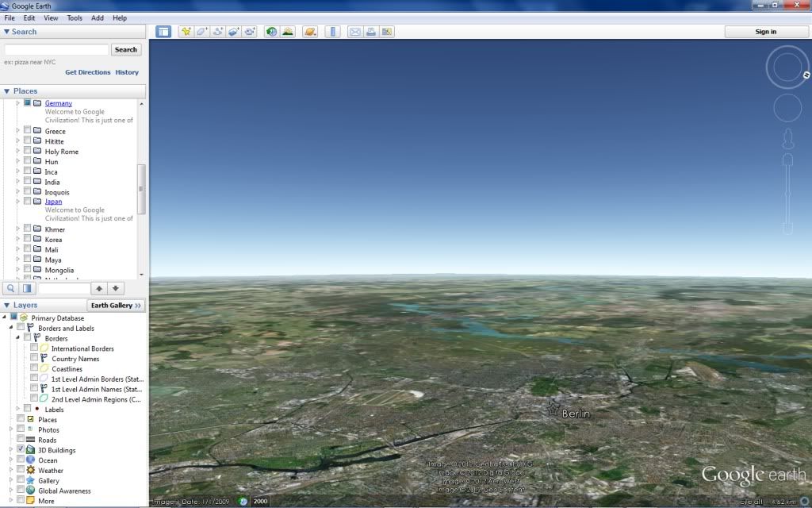Image resolution: width=812 pixels, height=508 pixels.
Task: Click the Search button
Action: point(126,50)
